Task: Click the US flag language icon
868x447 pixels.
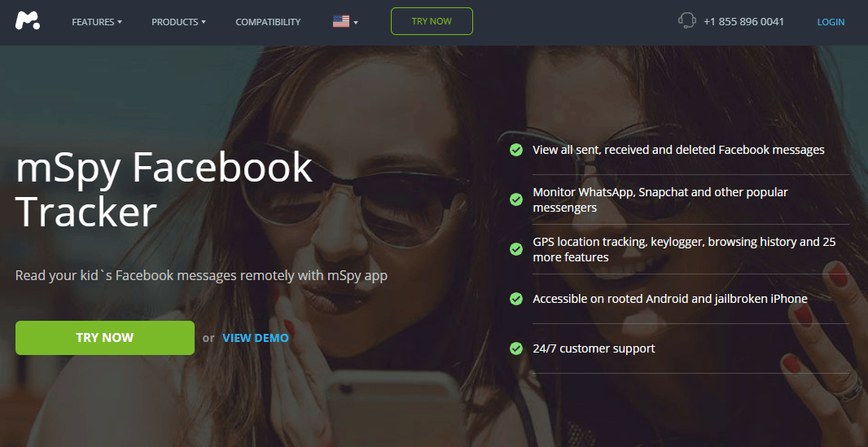Action: click(x=341, y=21)
